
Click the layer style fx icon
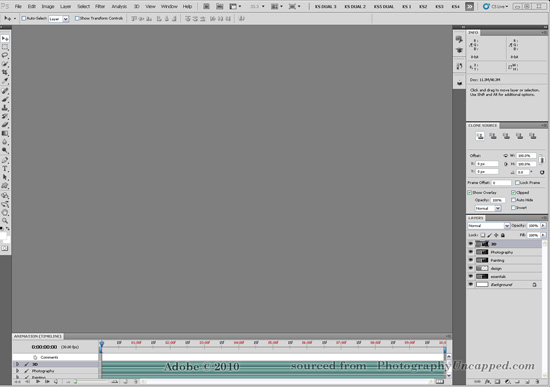pyautogui.click(x=487, y=382)
